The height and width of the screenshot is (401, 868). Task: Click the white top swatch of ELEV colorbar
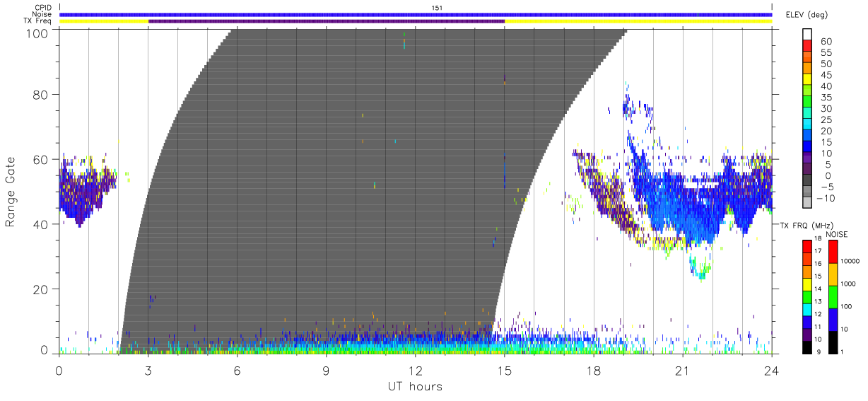(807, 34)
